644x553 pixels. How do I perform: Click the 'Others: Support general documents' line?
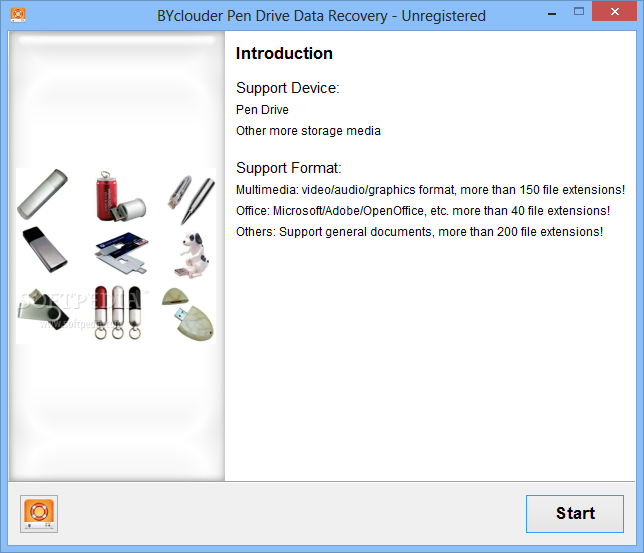click(419, 232)
